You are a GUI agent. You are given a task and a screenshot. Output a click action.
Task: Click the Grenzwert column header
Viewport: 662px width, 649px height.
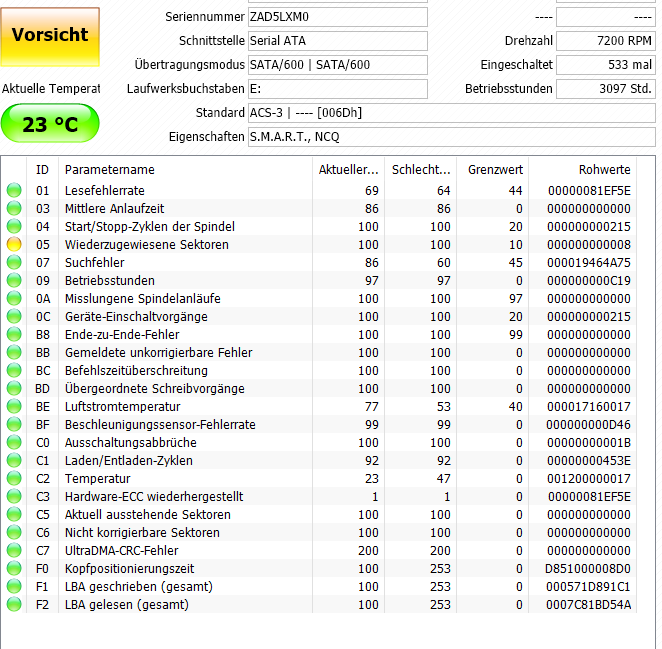pyautogui.click(x=493, y=170)
